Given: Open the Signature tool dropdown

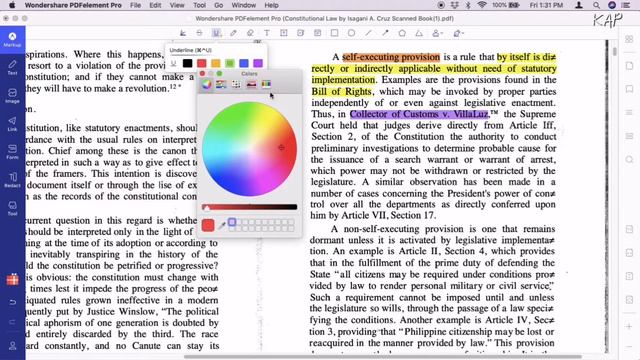Looking at the screenshot, I should pos(459,33).
